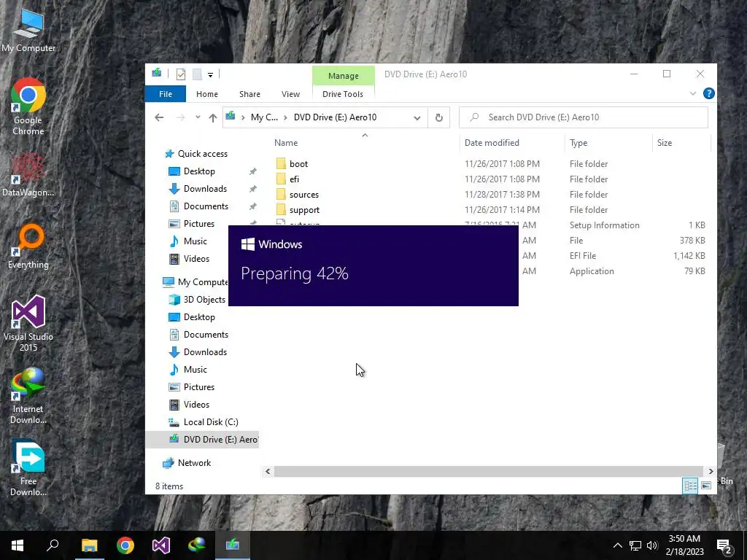The image size is (747, 560).
Task: Click the New folder quick access toolbar icon
Action: click(197, 74)
